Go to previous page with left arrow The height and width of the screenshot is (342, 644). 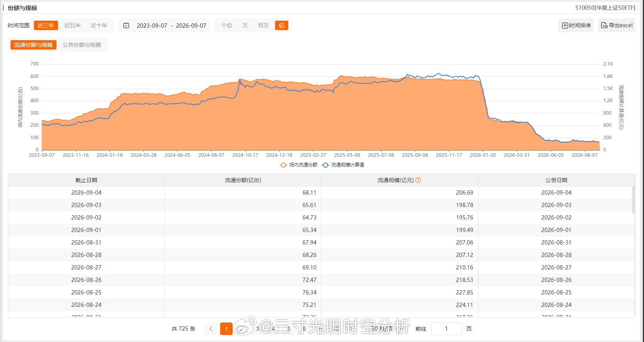tap(211, 329)
